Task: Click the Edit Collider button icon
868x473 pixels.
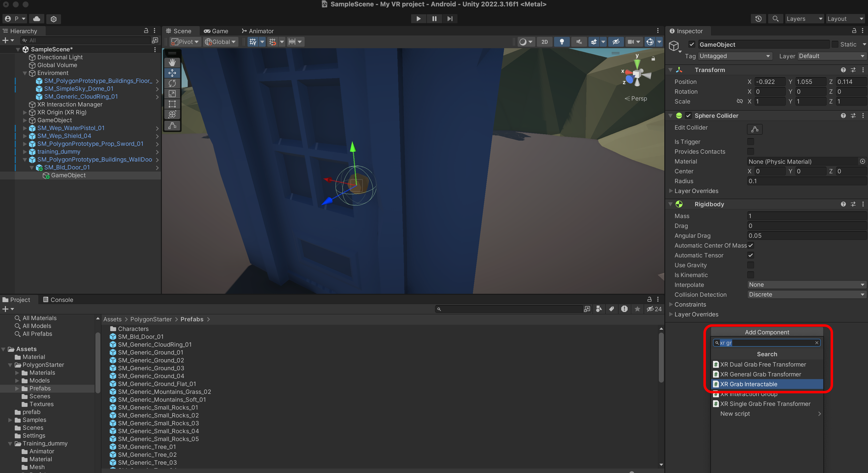Action: (754, 129)
